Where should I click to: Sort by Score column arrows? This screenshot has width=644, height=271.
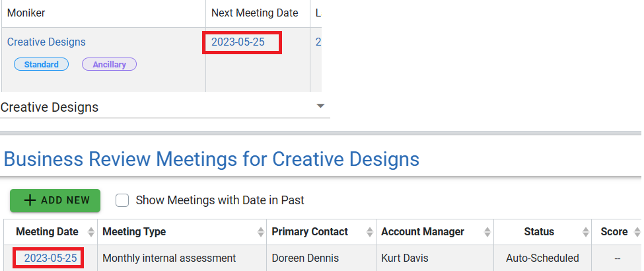[637, 233]
